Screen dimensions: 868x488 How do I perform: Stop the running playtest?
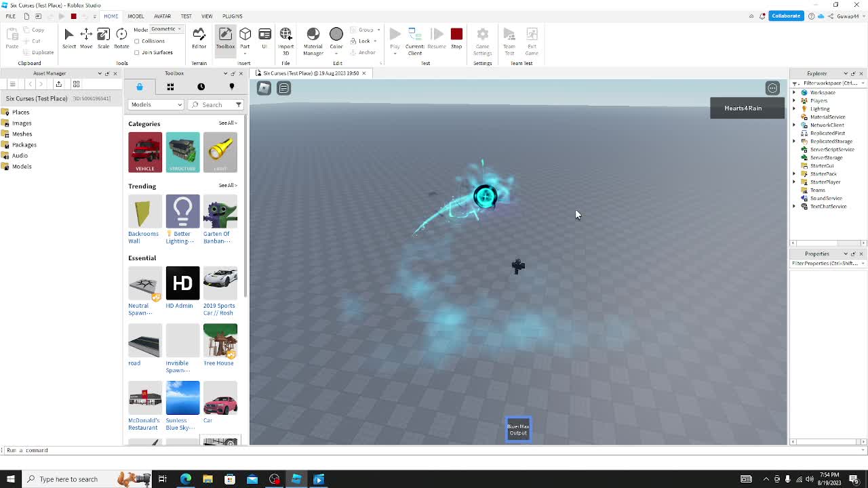pos(456,39)
